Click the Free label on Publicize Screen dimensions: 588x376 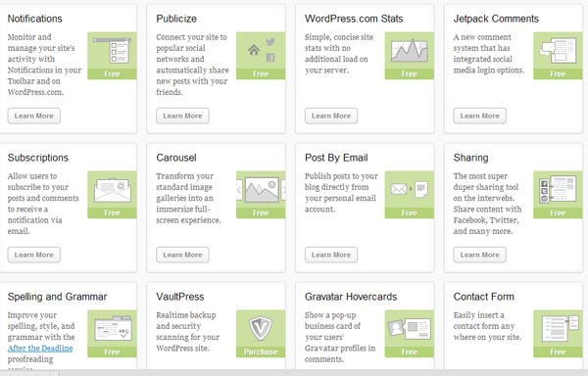coord(261,73)
